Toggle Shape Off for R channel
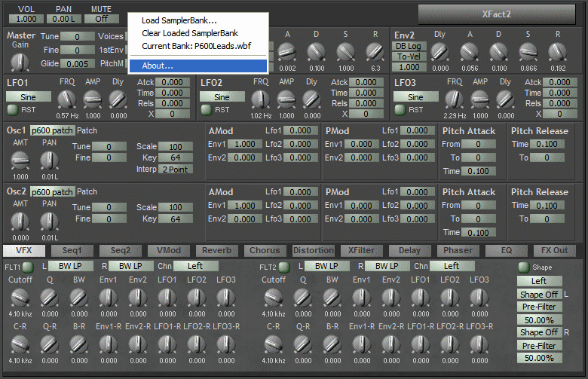Screen dimensions: 588x379 click(x=539, y=332)
